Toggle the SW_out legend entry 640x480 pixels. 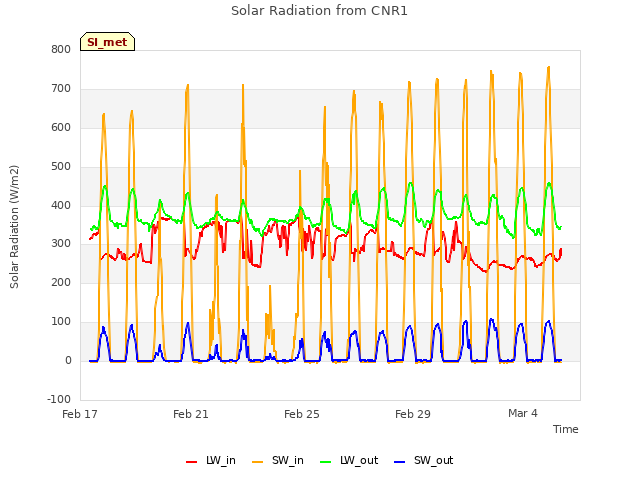tap(424, 460)
